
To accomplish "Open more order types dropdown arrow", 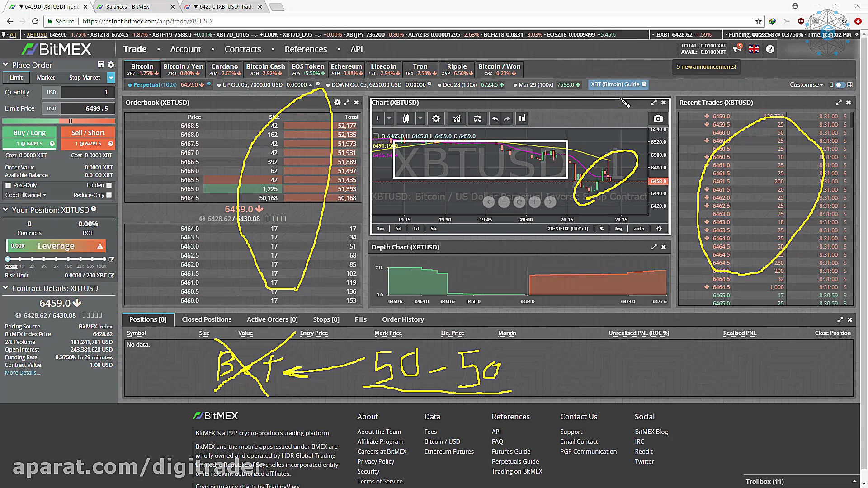I will point(111,78).
